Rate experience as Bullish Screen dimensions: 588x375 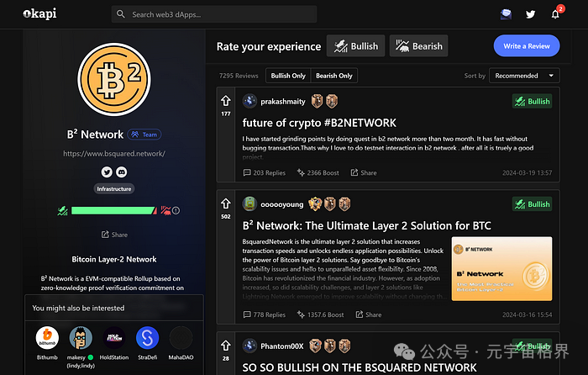coord(355,45)
